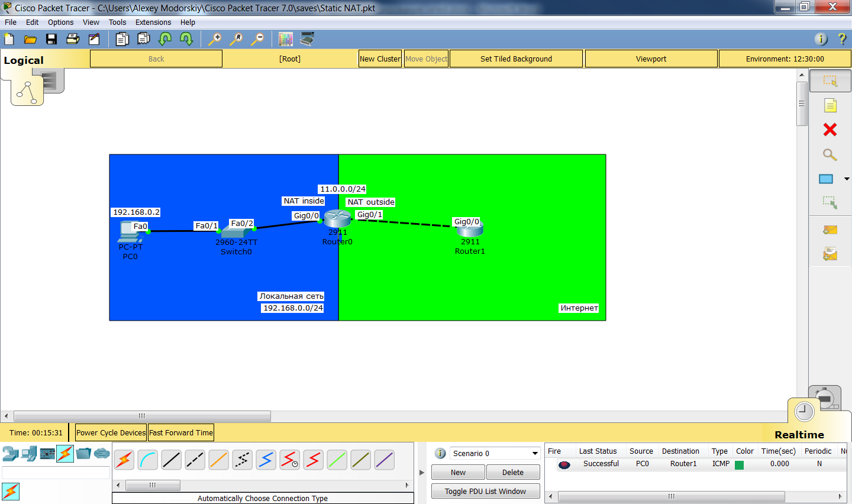Screen dimensions: 852x504
Task: Select the End Devices category icon
Action: pos(29,454)
